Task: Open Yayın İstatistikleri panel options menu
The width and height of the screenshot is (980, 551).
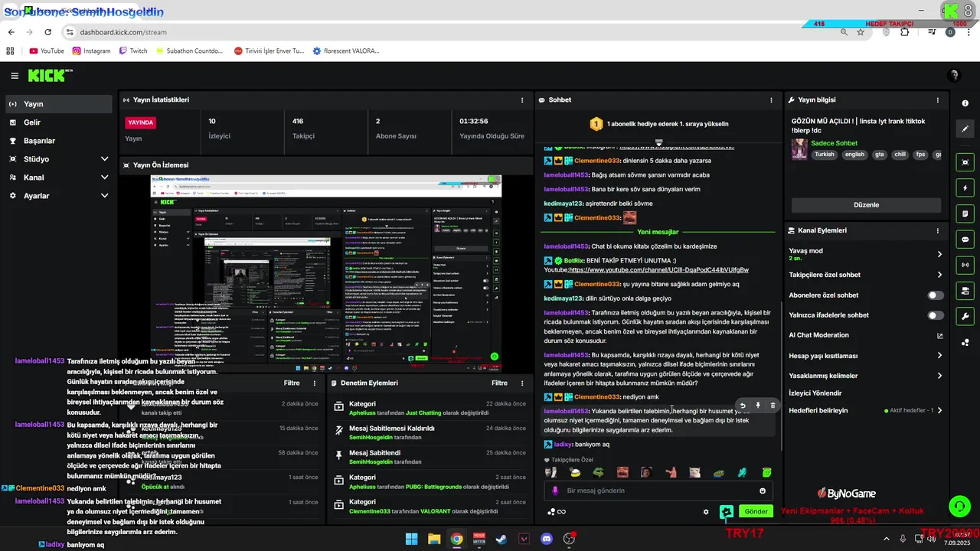Action: click(522, 100)
